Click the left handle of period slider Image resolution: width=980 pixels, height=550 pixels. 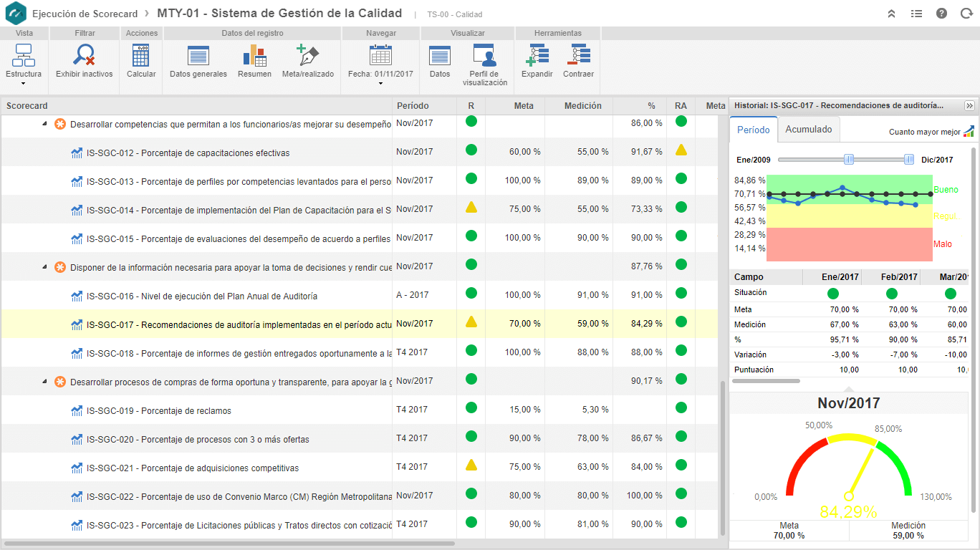click(x=849, y=159)
